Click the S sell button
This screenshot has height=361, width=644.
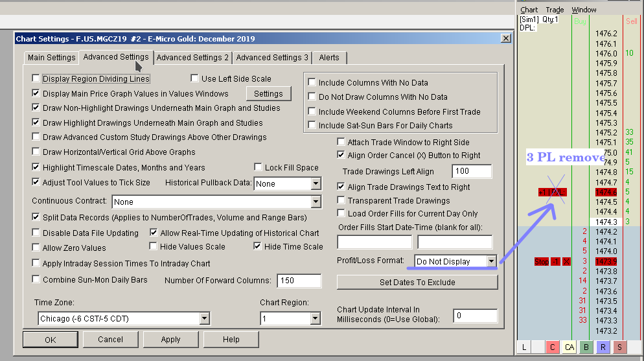click(x=619, y=348)
